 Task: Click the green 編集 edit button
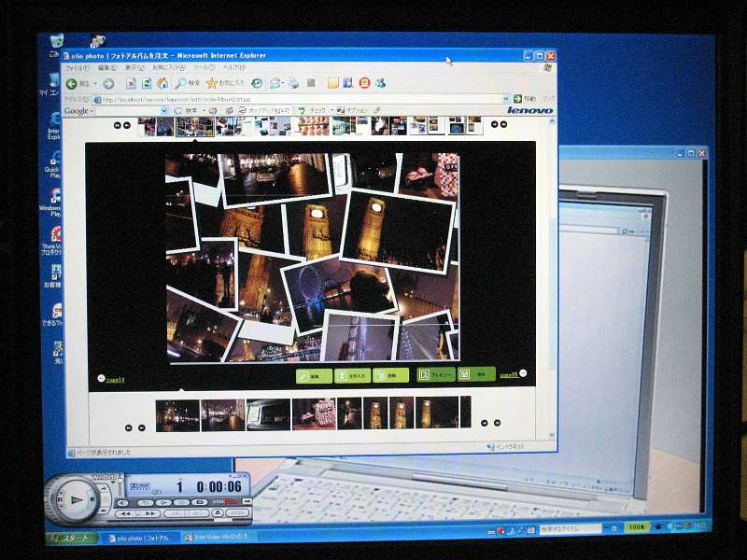[x=314, y=376]
